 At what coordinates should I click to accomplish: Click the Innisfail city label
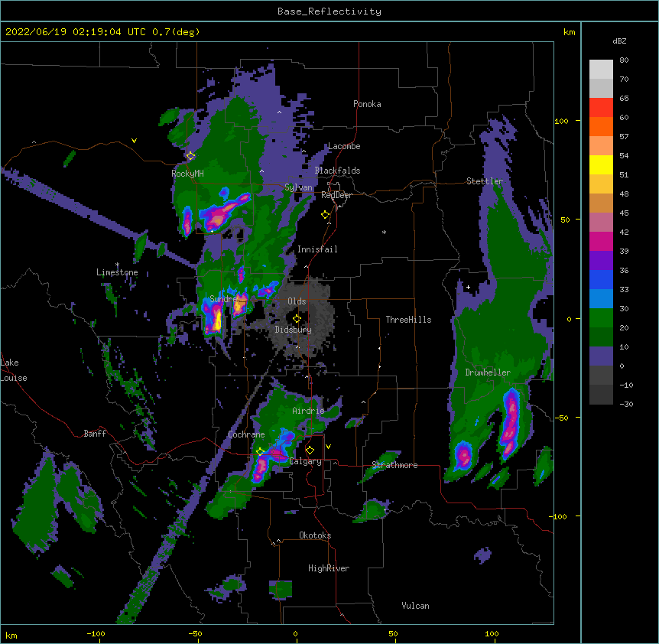tap(317, 249)
